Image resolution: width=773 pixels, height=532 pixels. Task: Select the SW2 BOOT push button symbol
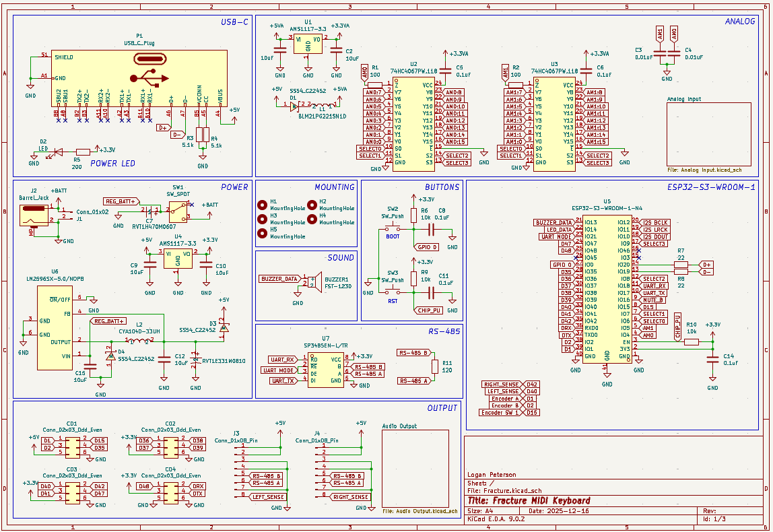click(x=393, y=226)
